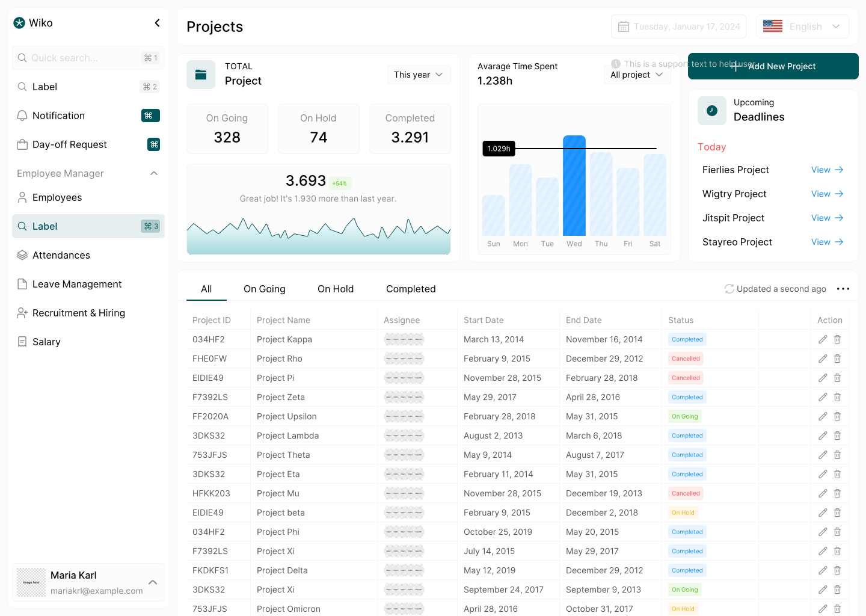Click the 1.029h marker on the chart

[x=499, y=149]
